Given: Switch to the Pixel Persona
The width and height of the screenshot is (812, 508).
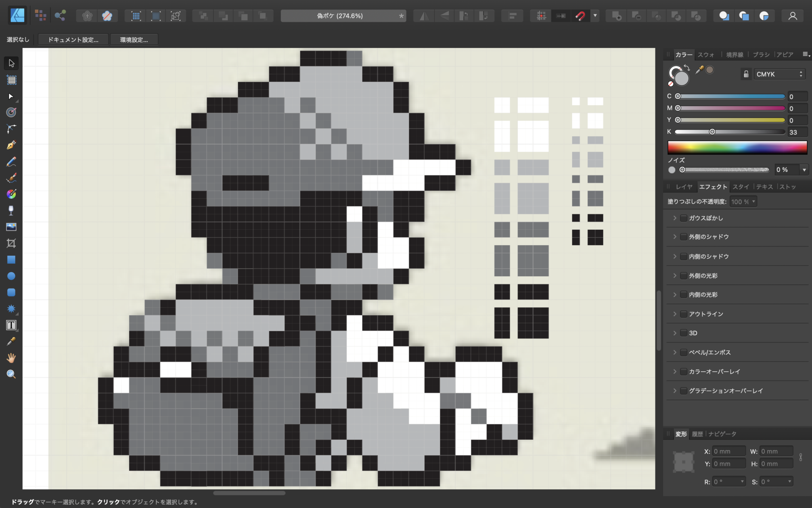Looking at the screenshot, I should 40,15.
